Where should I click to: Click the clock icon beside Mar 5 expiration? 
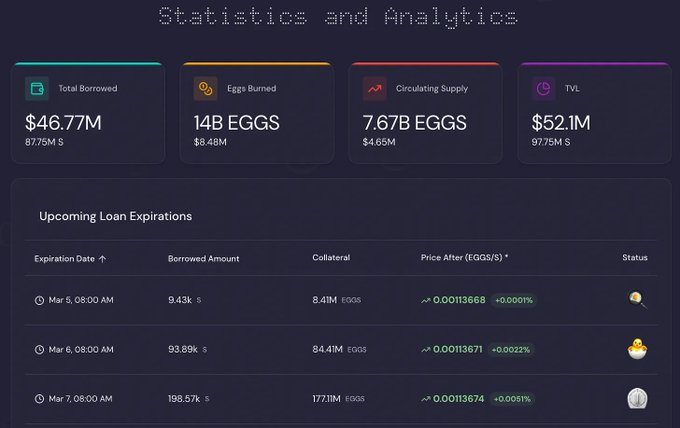(x=39, y=300)
